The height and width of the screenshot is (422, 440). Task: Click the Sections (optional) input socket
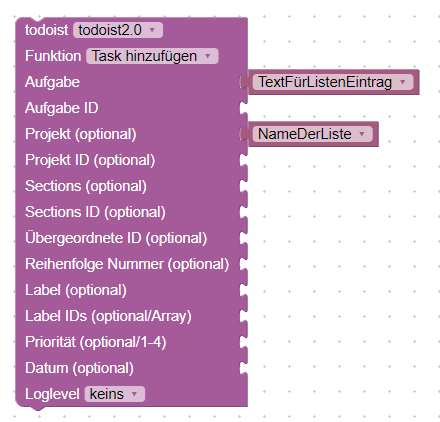[244, 186]
